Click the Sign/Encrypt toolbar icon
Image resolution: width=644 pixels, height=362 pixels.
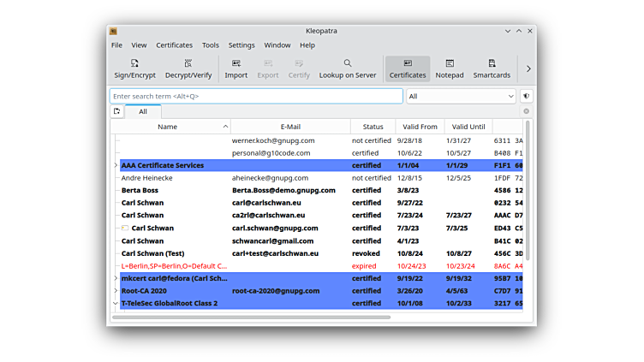tap(134, 68)
